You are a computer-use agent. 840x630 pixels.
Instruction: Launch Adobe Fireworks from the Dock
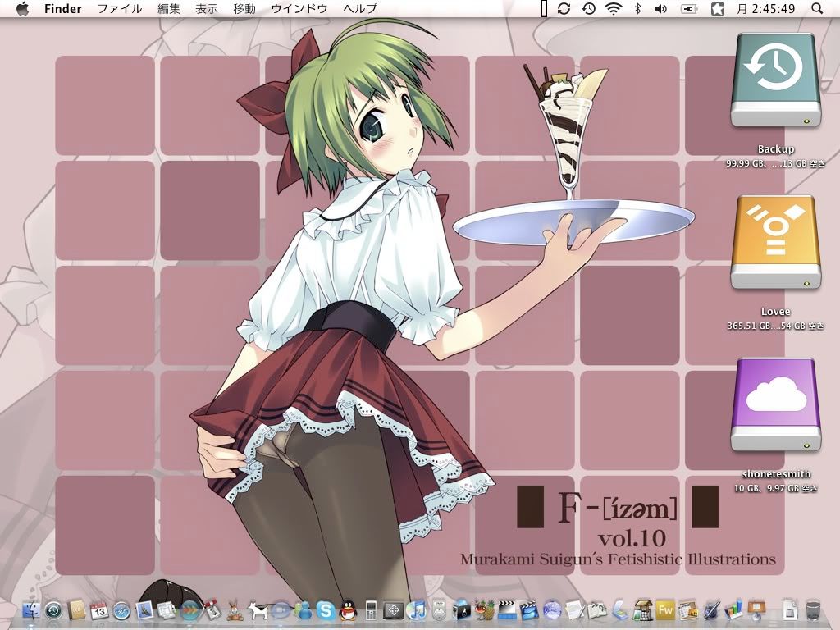point(665,610)
